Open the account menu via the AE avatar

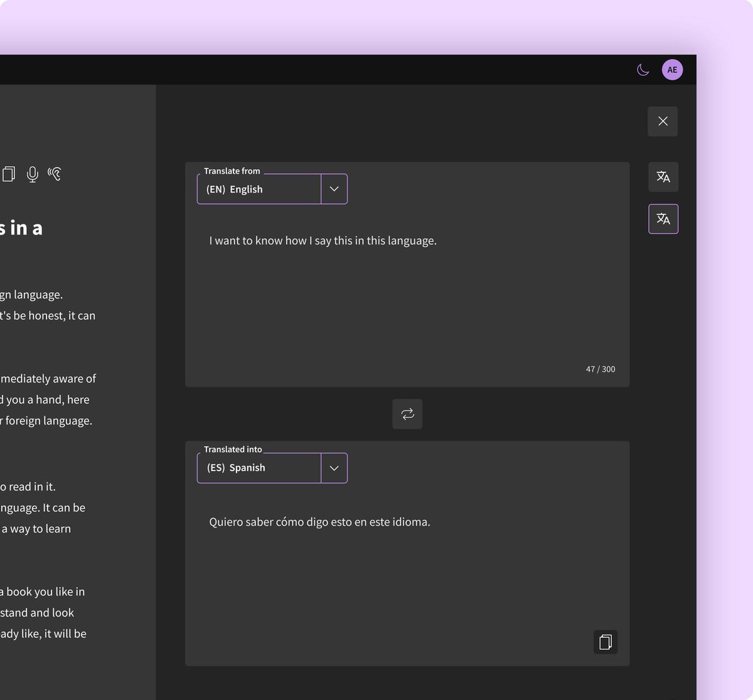click(x=672, y=70)
